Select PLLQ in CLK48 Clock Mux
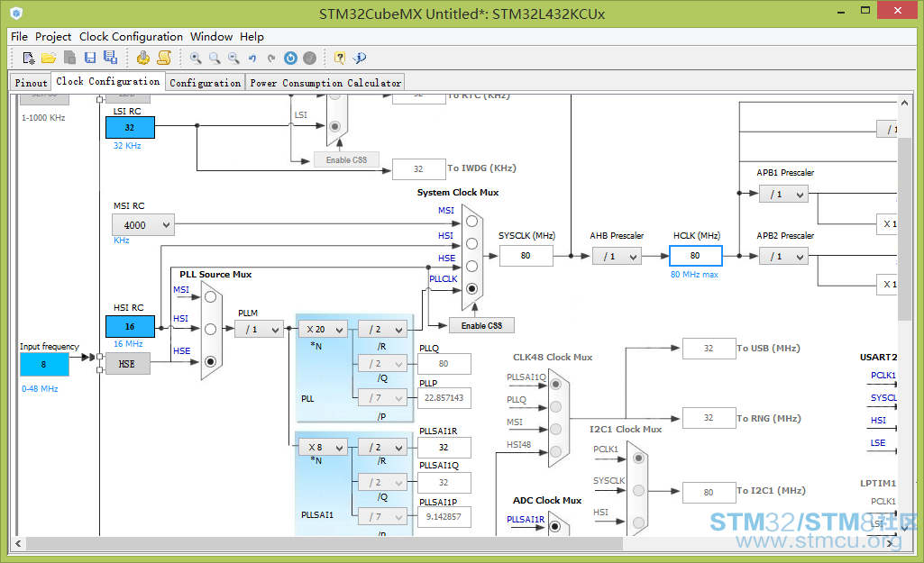Screen dimensions: 924x563 click(x=555, y=407)
